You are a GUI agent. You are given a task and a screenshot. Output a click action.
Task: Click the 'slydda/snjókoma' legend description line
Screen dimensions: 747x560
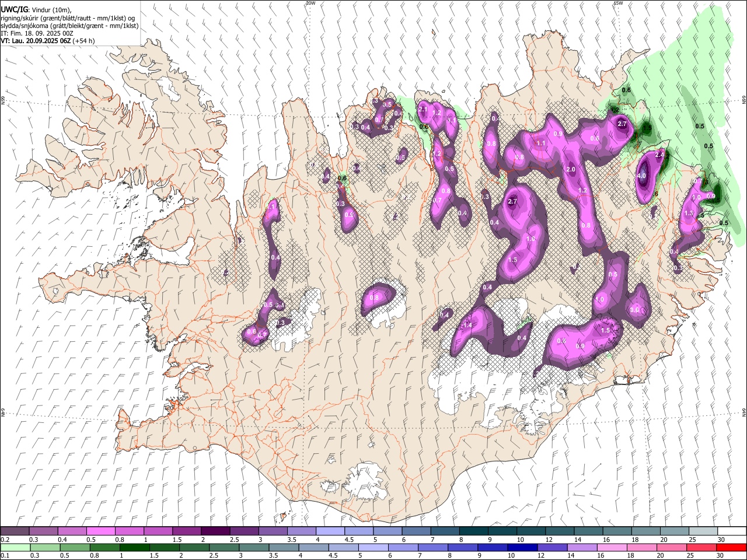(x=69, y=26)
